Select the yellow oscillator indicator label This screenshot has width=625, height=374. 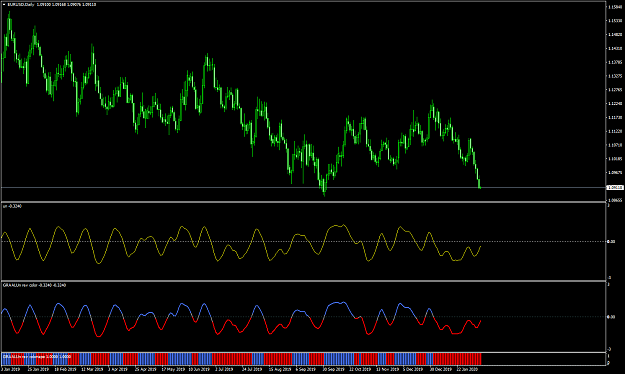pyautogui.click(x=12, y=206)
